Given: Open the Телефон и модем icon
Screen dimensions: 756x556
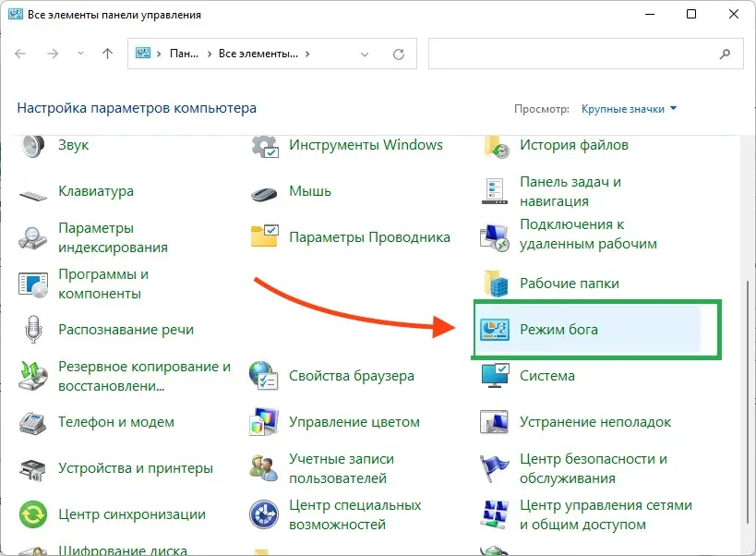Looking at the screenshot, I should coord(33,422).
